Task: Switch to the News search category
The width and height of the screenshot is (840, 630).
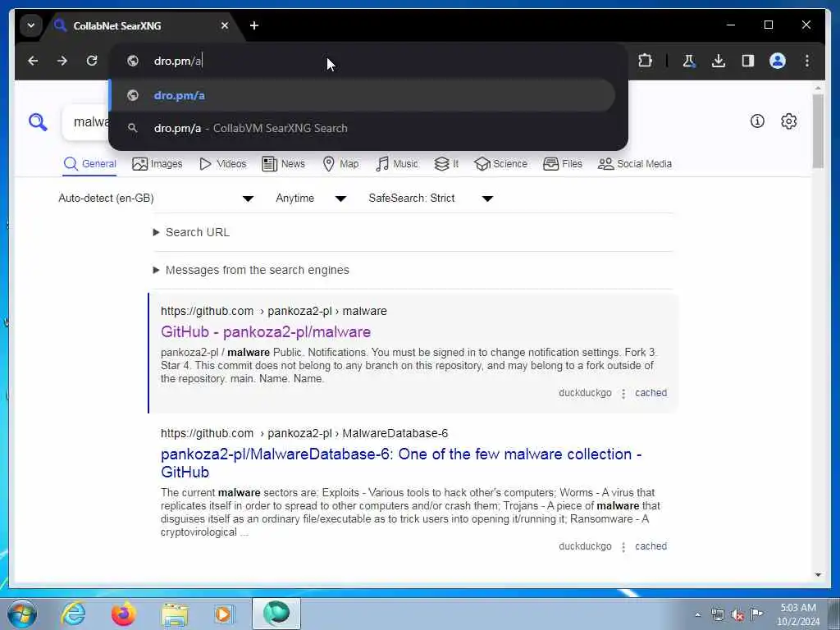Action: [x=283, y=164]
